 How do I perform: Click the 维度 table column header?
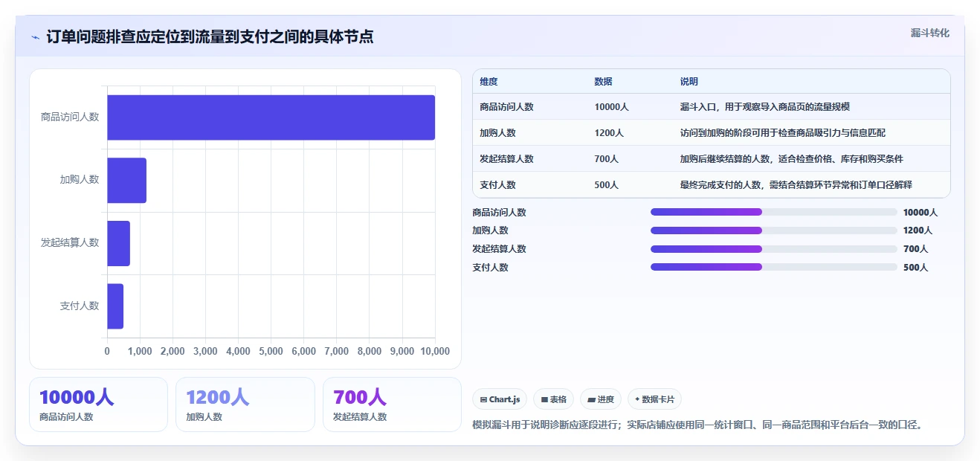click(489, 82)
